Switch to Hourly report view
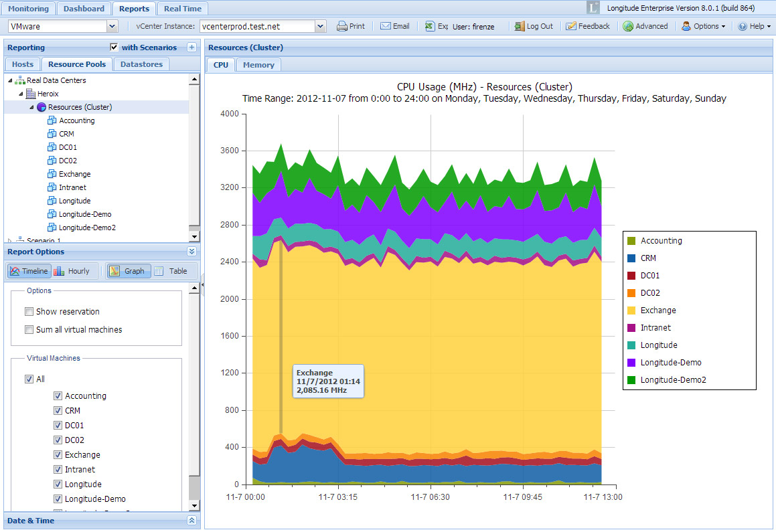Image resolution: width=776 pixels, height=532 pixels. pyautogui.click(x=71, y=271)
